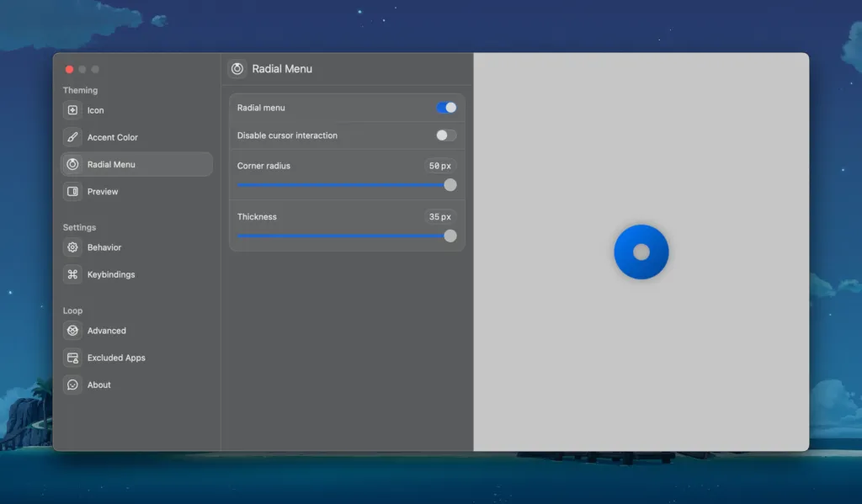Click the Corner radius slider knob
Image resolution: width=862 pixels, height=504 pixels.
click(x=450, y=185)
